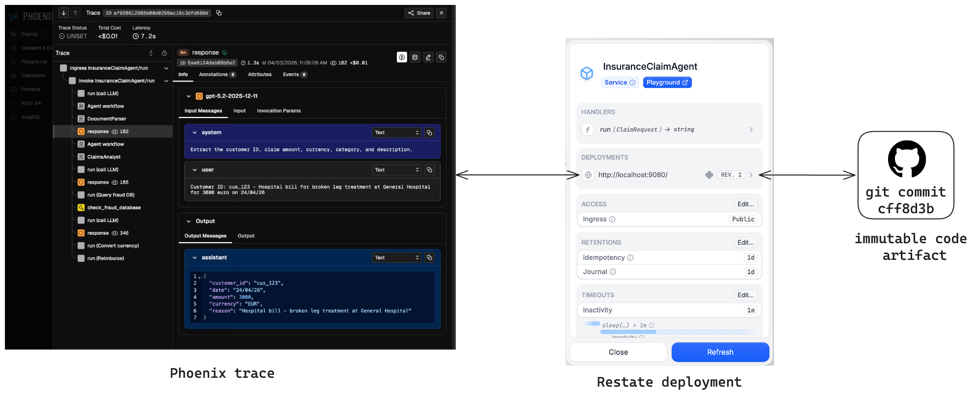980x395 pixels.
Task: Click the Service badge on InsuranceClaimAgent
Action: [620, 83]
